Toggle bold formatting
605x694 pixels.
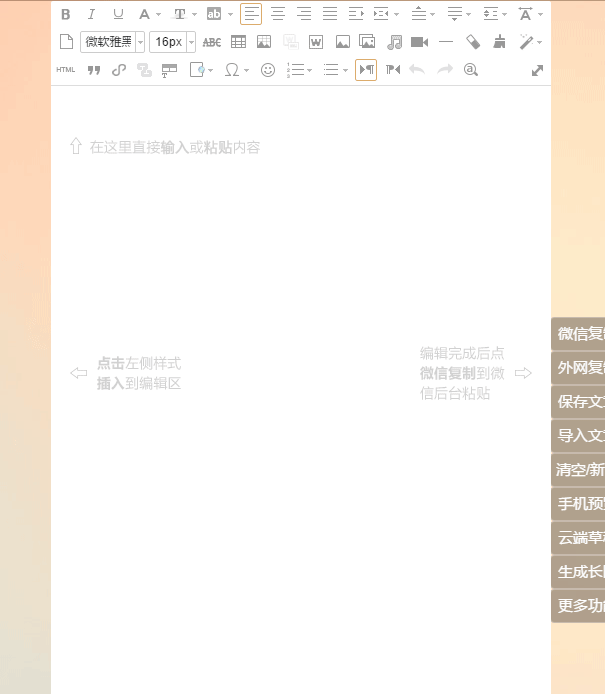(x=66, y=14)
